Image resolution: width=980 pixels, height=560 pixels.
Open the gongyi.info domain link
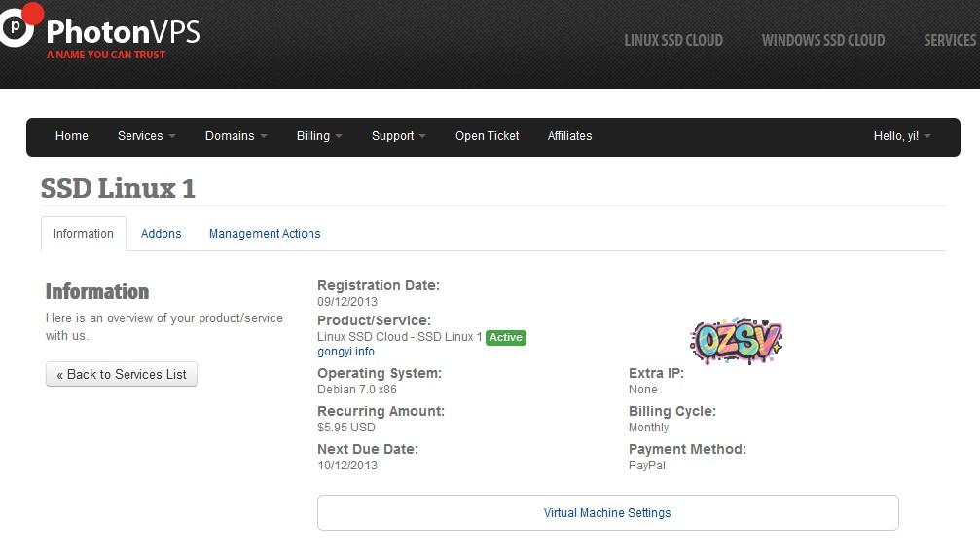tap(345, 352)
